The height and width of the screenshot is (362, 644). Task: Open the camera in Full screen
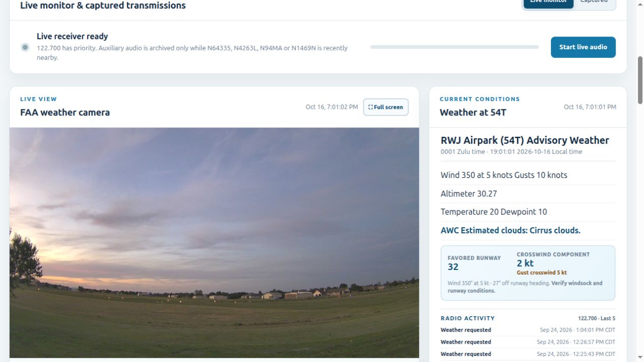386,107
